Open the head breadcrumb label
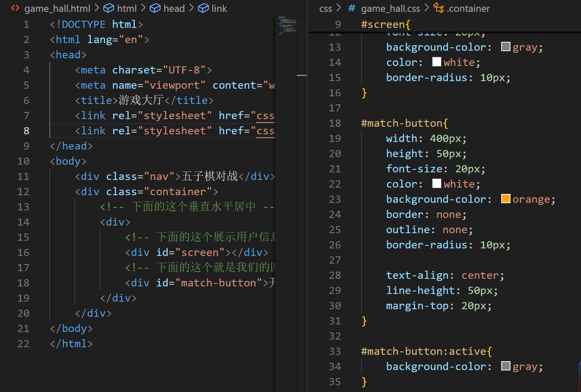The image size is (581, 392). pyautogui.click(x=174, y=8)
